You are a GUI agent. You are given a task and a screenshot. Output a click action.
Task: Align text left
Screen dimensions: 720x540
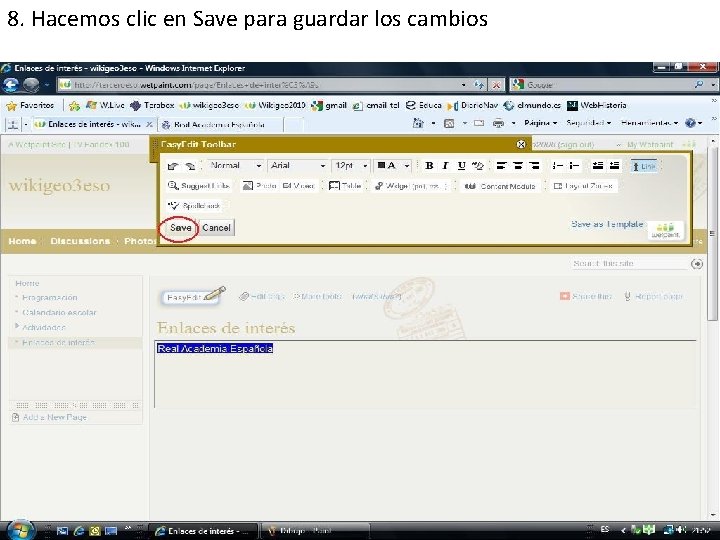pyautogui.click(x=501, y=166)
